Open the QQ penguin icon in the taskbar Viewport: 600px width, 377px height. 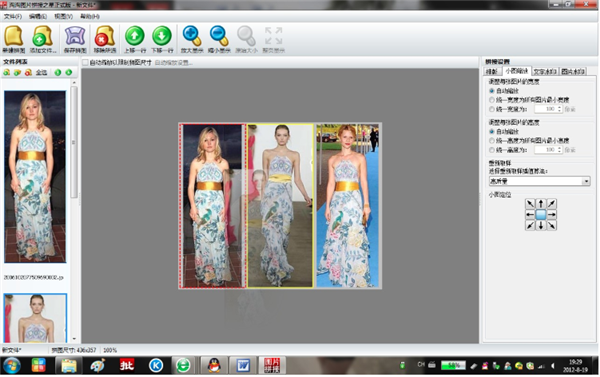[214, 366]
